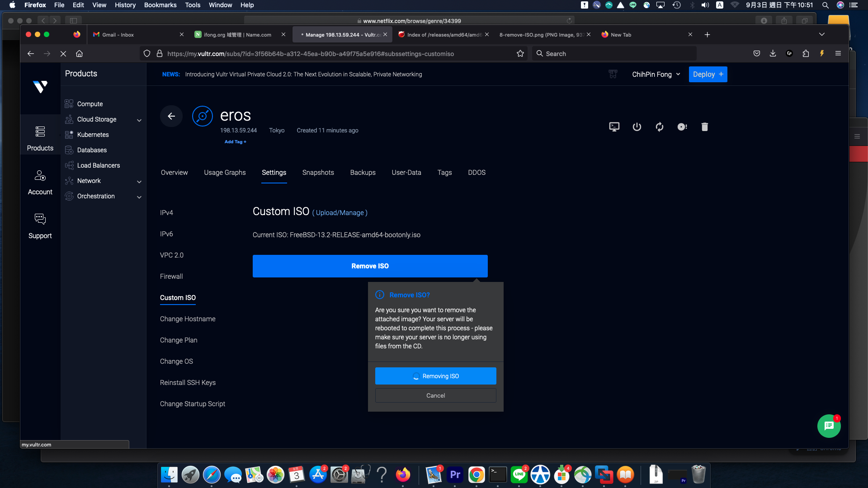Open the live chat bubble icon
The image size is (868, 488).
pos(829,426)
